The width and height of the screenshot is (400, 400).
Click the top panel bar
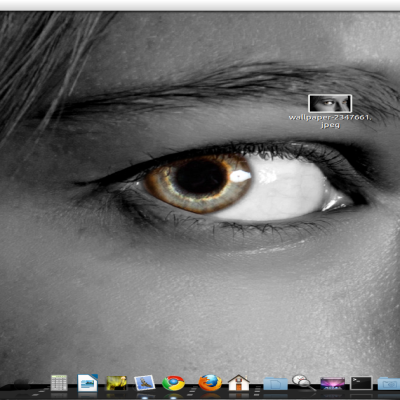click(200, 5)
